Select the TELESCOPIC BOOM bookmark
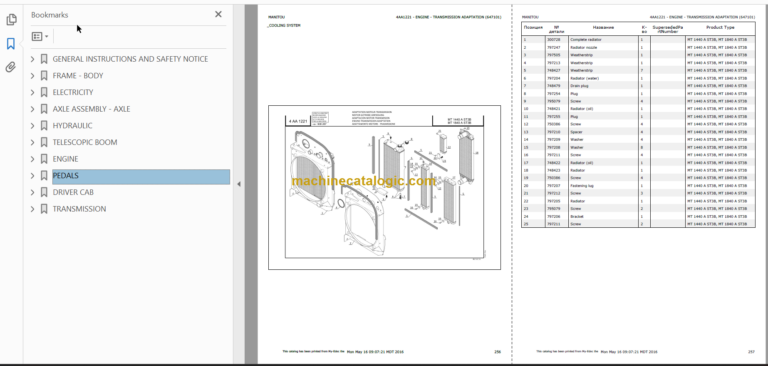 coord(85,143)
